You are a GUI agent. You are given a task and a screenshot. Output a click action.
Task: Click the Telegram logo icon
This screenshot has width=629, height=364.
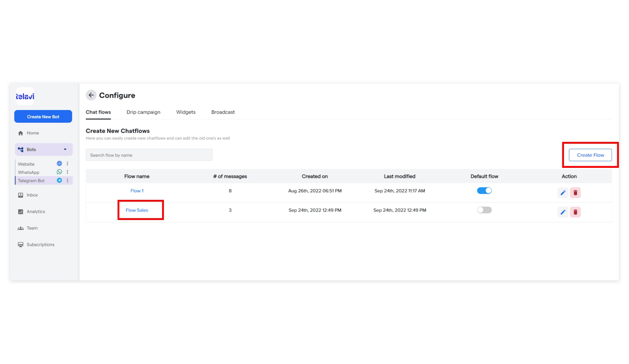click(x=59, y=180)
